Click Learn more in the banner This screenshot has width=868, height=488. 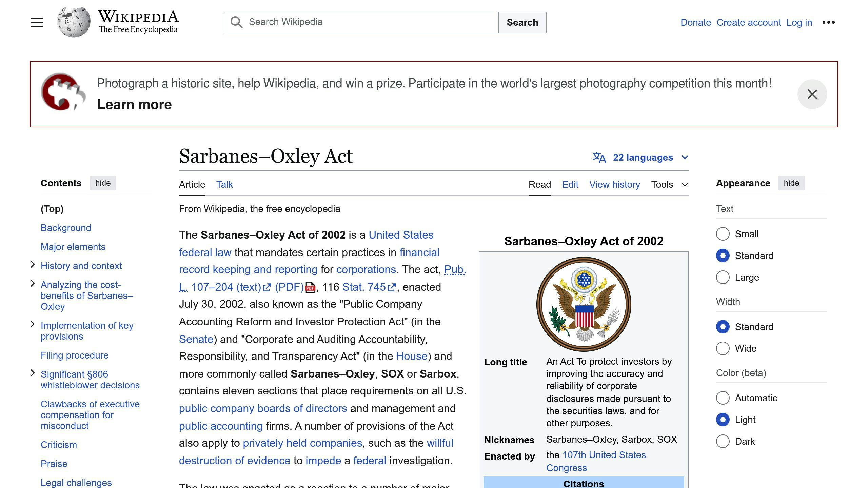pyautogui.click(x=134, y=104)
